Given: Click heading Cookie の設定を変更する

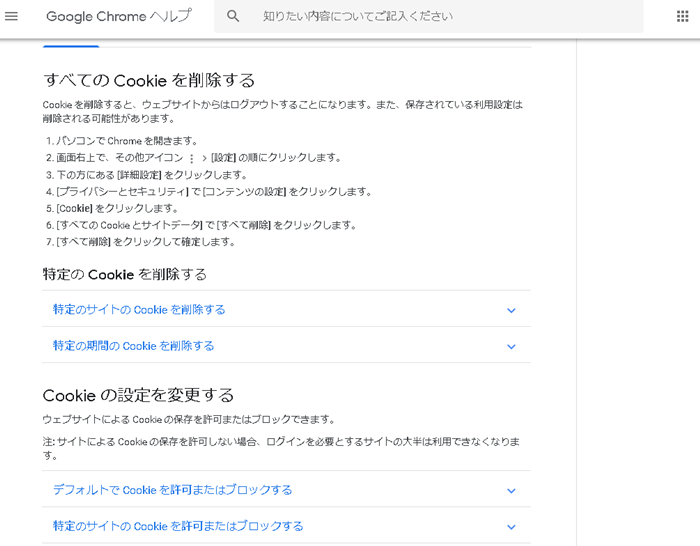Looking at the screenshot, I should (x=138, y=396).
